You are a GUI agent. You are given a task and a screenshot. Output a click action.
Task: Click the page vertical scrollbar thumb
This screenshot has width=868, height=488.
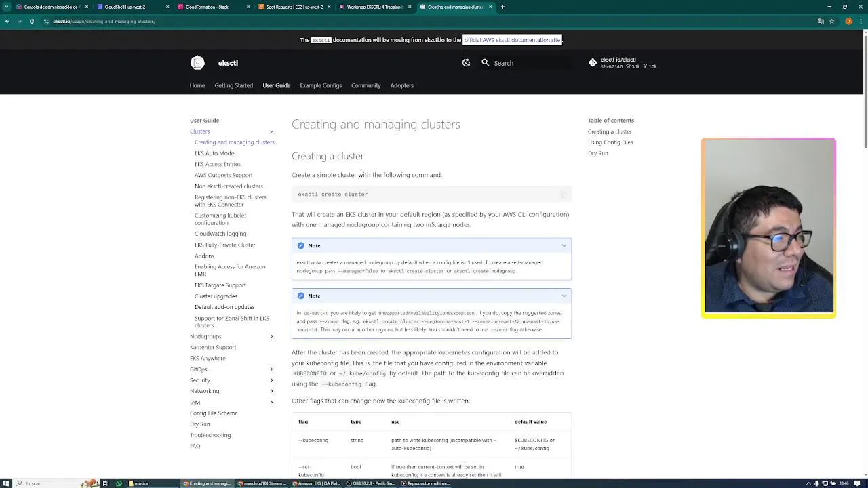(865, 92)
